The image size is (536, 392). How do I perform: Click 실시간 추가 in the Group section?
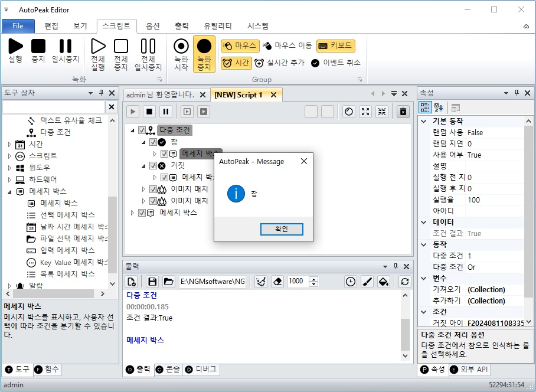pos(280,63)
